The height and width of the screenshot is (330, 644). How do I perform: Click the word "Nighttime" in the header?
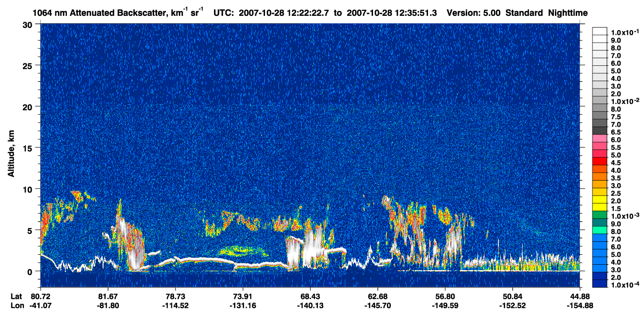pos(569,12)
